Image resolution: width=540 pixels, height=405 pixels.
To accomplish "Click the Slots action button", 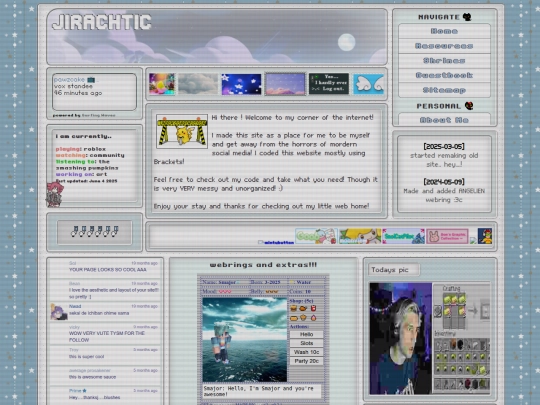I will 306,343.
